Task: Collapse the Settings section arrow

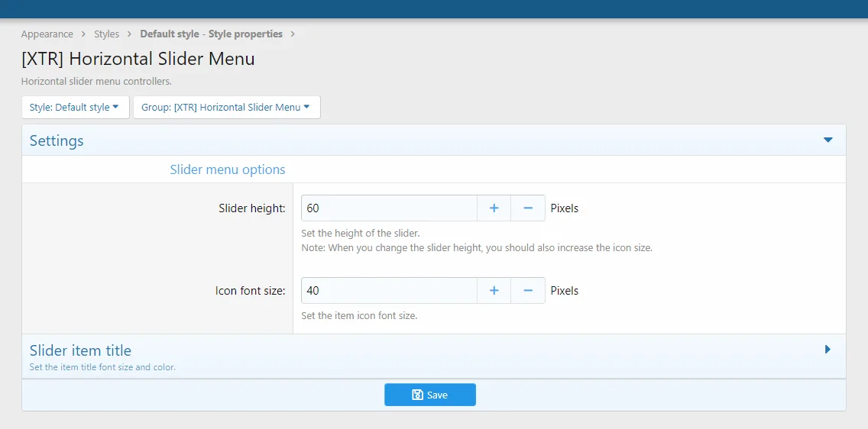Action: pos(828,140)
